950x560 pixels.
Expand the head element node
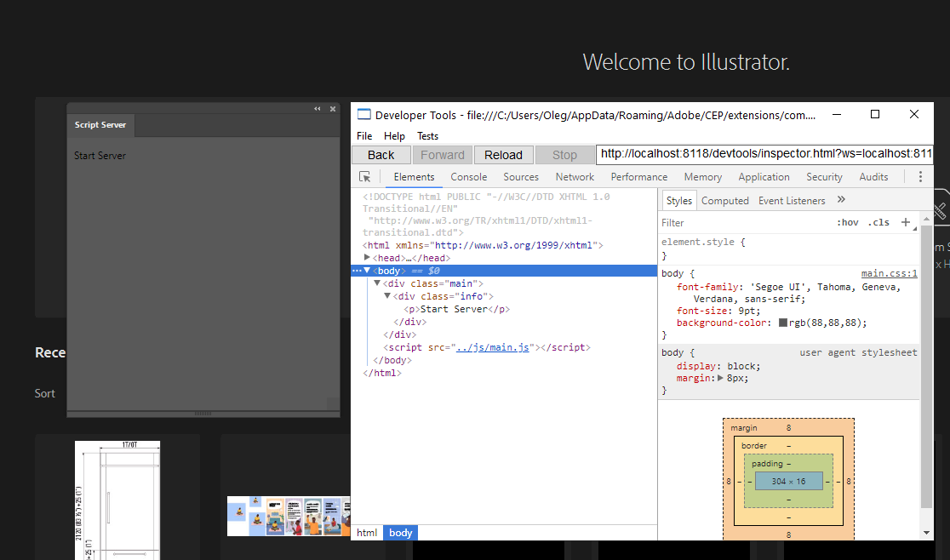pos(367,257)
